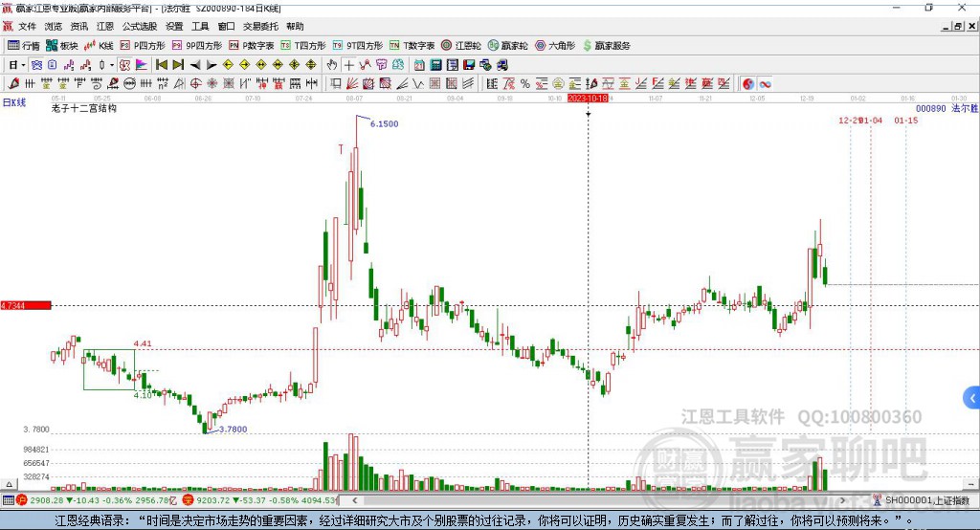Click the 4.7344 red price tag
The image size is (980, 530).
click(26, 305)
